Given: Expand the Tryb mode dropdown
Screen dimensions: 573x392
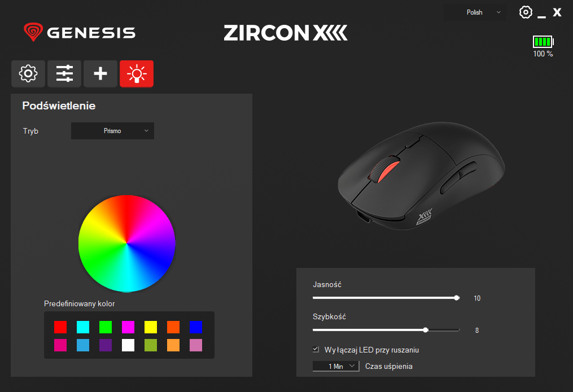Looking at the screenshot, I should coord(112,131).
